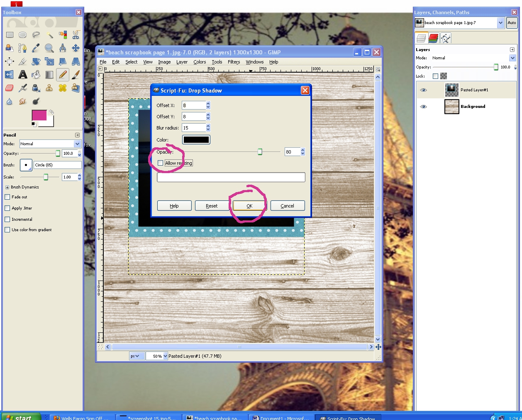Toggle the Fade out checkbox
This screenshot has width=522, height=420.
coord(7,197)
